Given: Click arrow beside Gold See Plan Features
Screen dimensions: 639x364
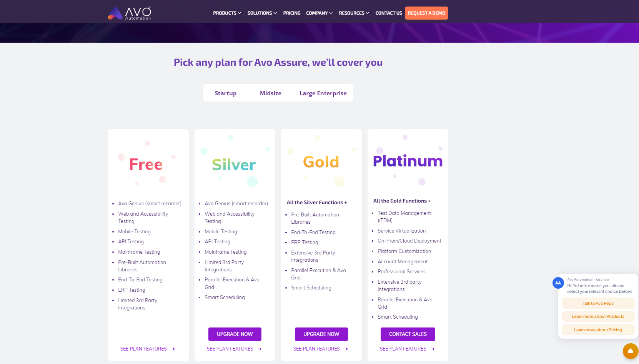Looking at the screenshot, I should pos(347,349).
